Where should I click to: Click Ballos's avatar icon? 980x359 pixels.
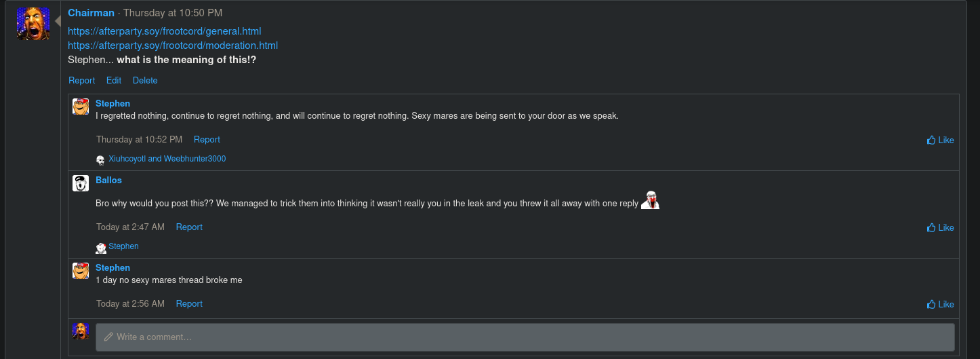coord(81,183)
